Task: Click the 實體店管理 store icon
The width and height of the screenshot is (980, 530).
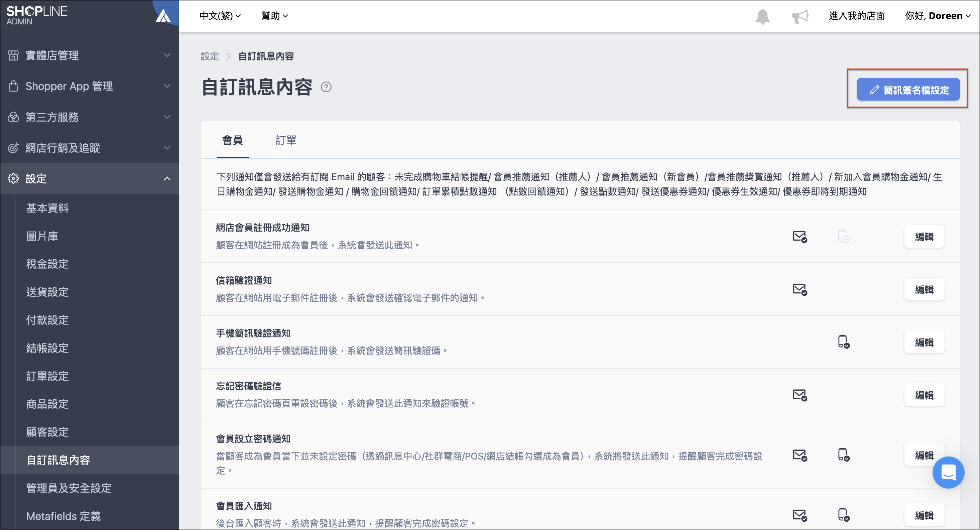Action: (13, 55)
